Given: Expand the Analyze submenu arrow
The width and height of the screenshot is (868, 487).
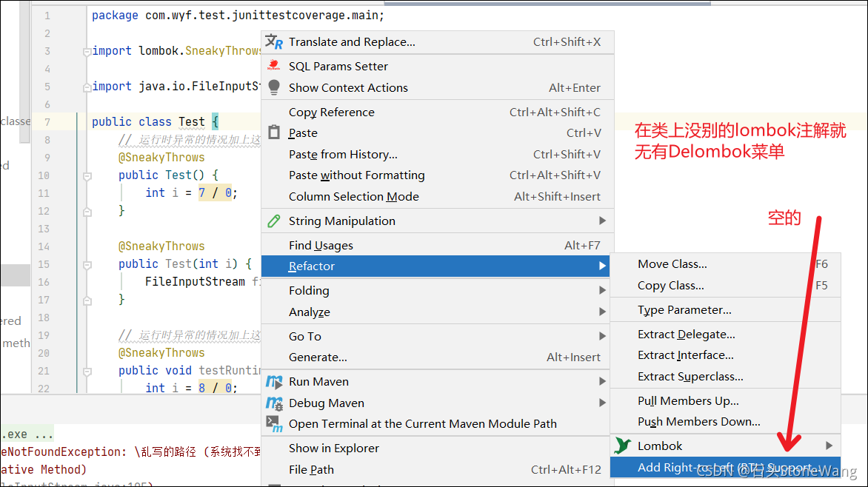Looking at the screenshot, I should [602, 312].
